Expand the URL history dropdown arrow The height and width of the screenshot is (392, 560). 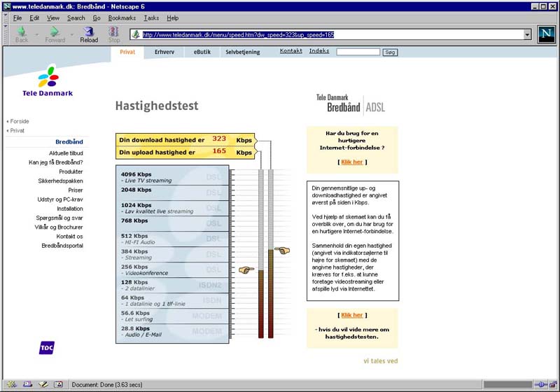[x=527, y=34]
